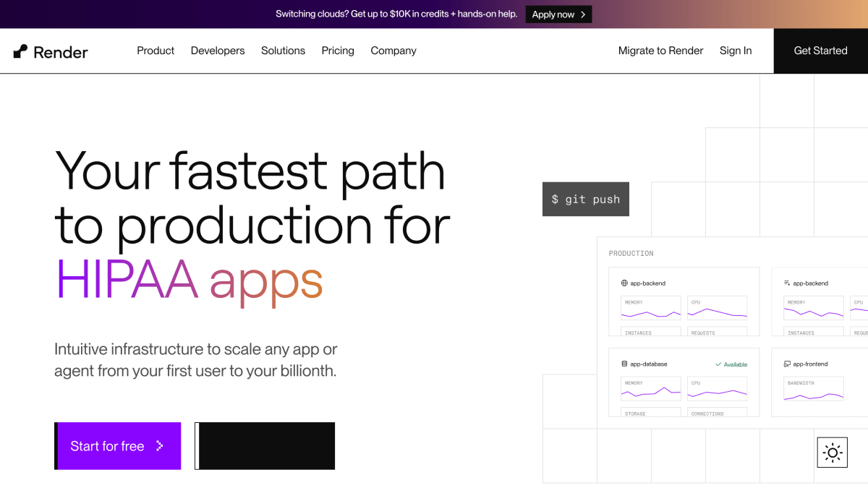The image size is (868, 488).
Task: Click the screen icon next to app-frontend
Action: pos(787,364)
